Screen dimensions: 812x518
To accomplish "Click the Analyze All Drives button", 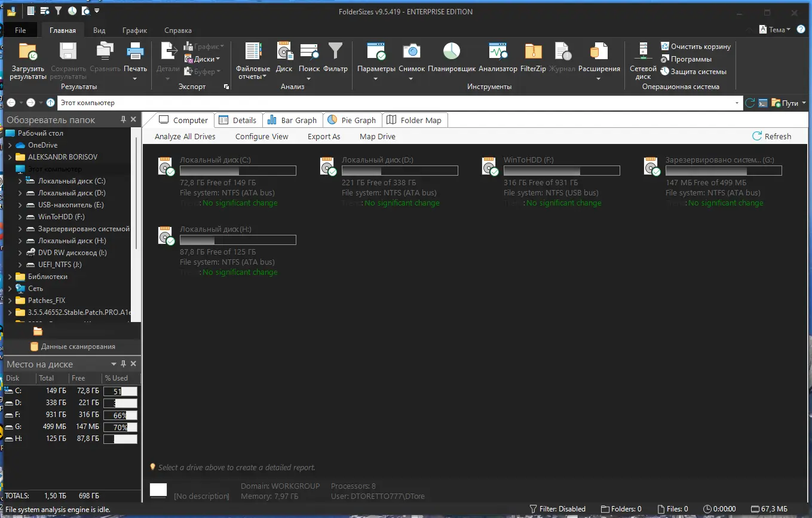I will (x=185, y=136).
